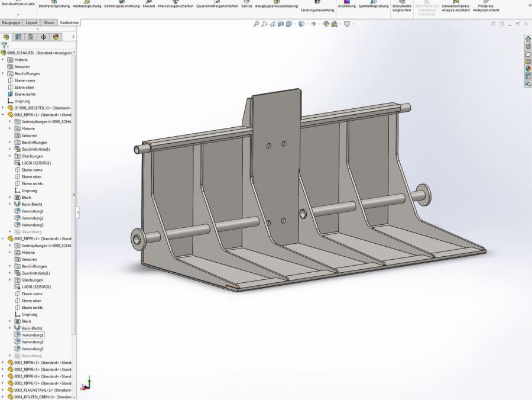This screenshot has height=400, width=532.
Task: Collapse 0002_RIPPE<1> component
Action: coord(3,115)
